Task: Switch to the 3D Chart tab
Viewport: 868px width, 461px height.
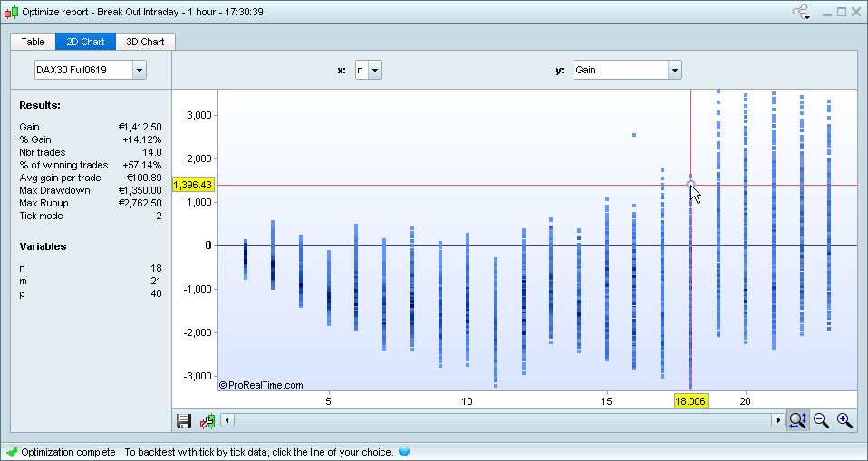Action: point(145,42)
